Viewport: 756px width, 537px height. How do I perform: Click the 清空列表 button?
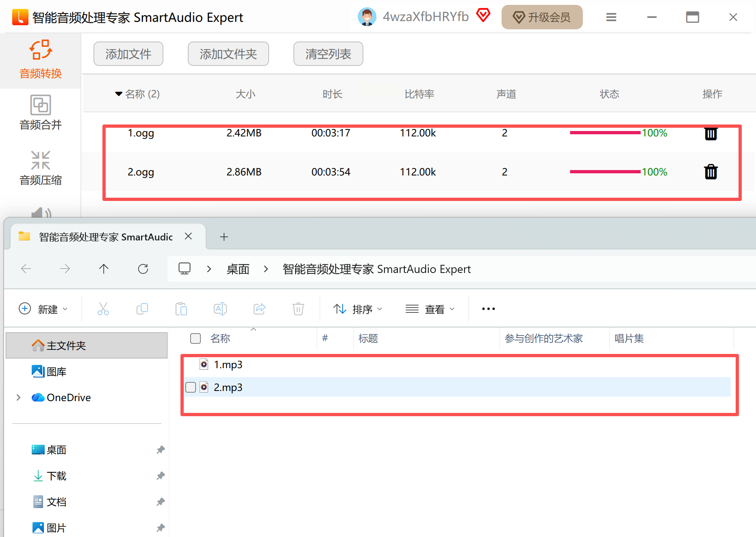(x=328, y=54)
